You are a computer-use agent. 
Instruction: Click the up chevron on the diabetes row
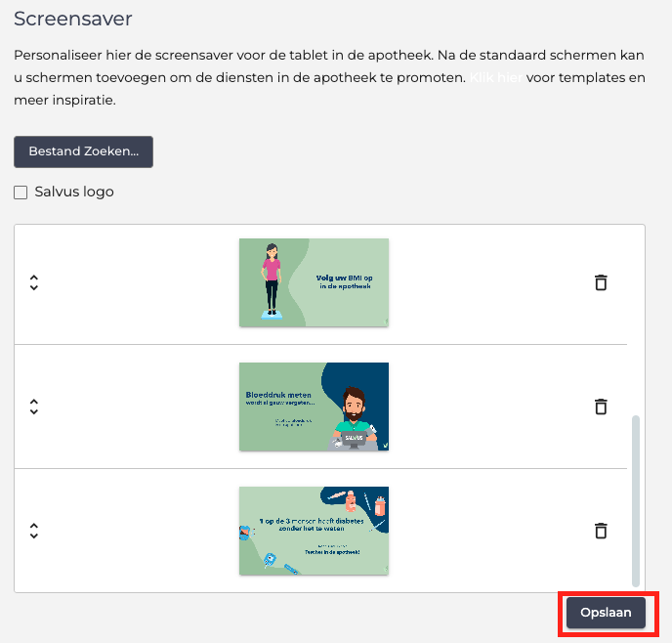pos(33,526)
